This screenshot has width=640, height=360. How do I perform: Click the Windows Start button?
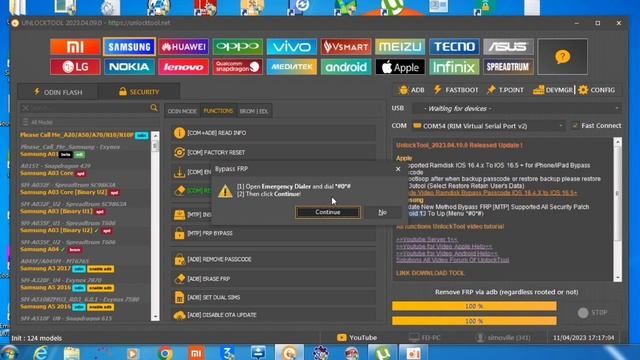9,353
